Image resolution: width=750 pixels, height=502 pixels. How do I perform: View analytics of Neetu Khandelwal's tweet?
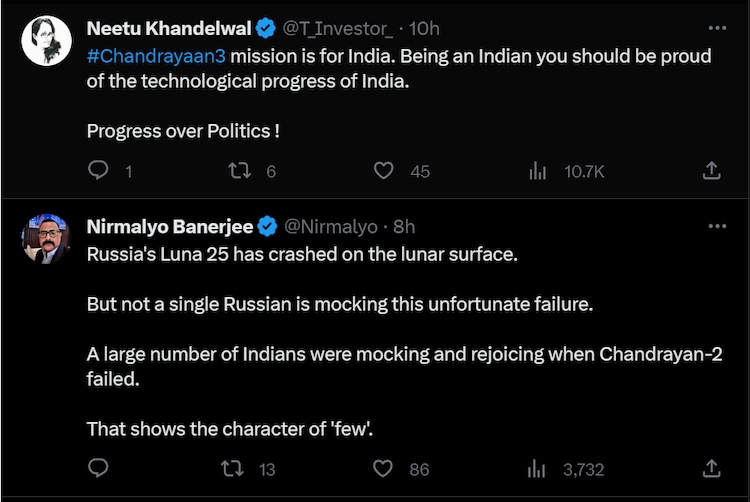click(x=538, y=171)
